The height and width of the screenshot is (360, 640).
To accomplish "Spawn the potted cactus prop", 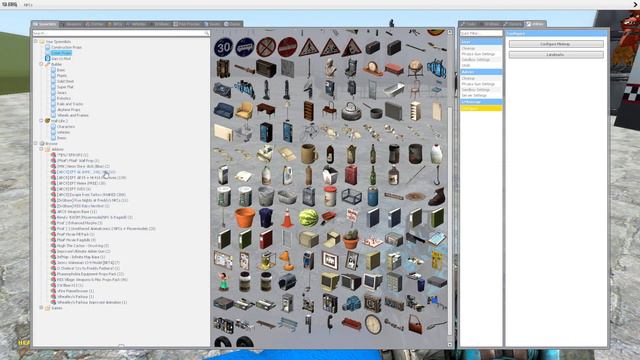I will 351,239.
